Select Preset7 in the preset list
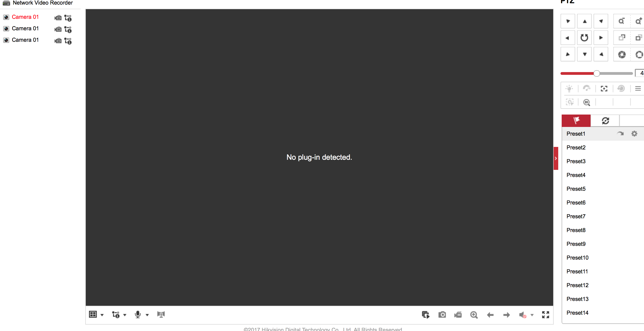 click(x=576, y=216)
